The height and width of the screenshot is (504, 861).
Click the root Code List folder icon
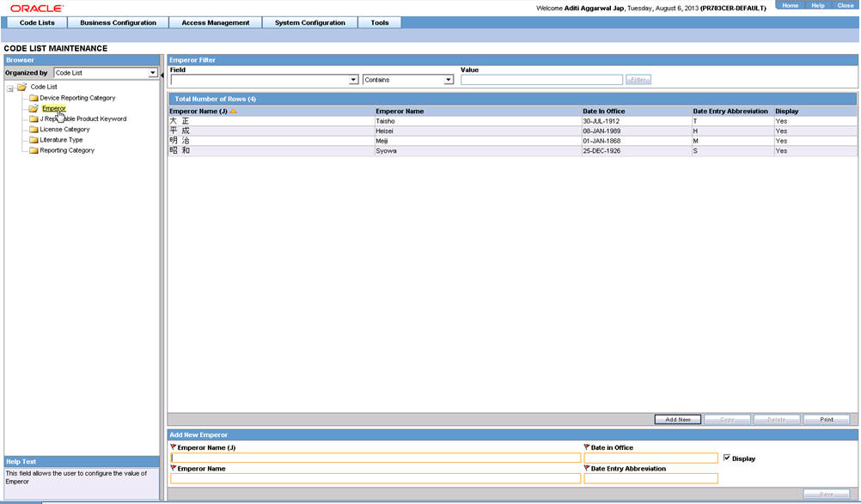tap(22, 87)
